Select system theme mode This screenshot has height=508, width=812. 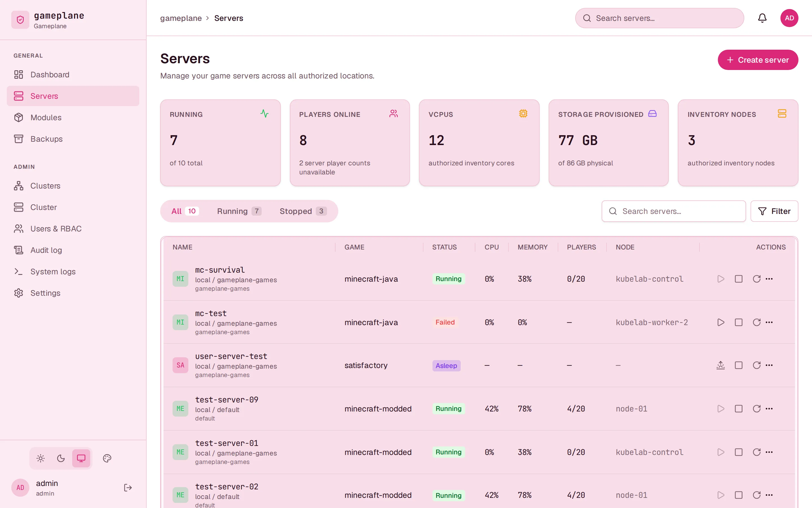(81, 458)
